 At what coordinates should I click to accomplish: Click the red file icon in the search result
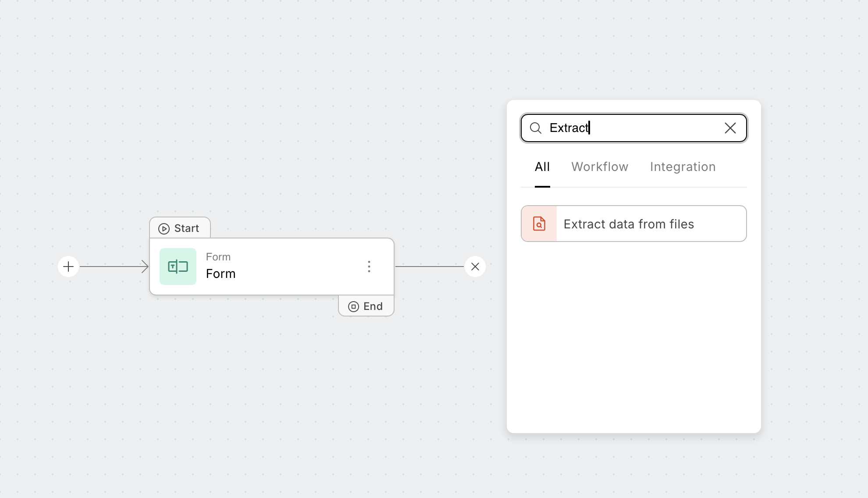click(x=539, y=224)
